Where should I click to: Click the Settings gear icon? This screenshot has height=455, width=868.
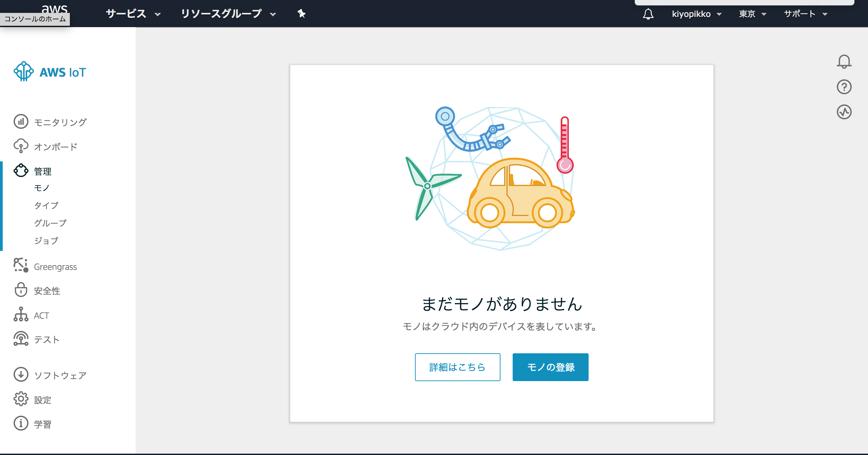21,399
